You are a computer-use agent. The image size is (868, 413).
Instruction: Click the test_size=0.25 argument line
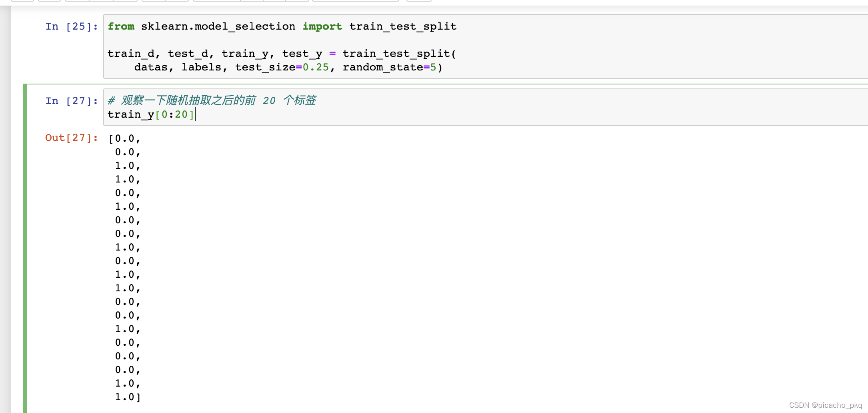[x=288, y=67]
